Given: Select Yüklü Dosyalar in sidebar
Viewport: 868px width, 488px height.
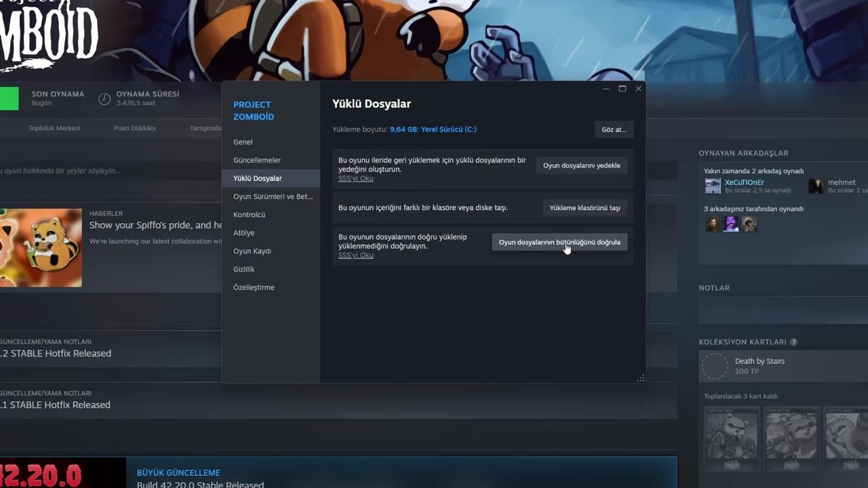Looking at the screenshot, I should [x=271, y=178].
